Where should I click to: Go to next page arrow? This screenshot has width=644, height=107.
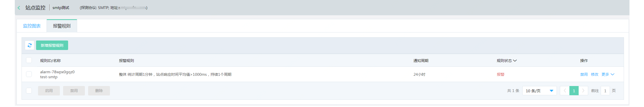pos(583,91)
